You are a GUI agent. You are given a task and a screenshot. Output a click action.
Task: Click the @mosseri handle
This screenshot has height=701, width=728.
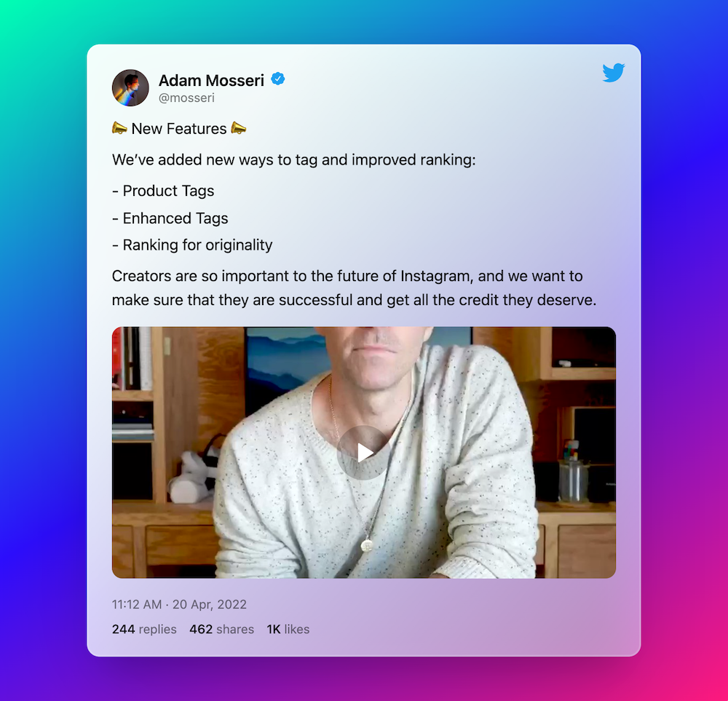click(186, 98)
